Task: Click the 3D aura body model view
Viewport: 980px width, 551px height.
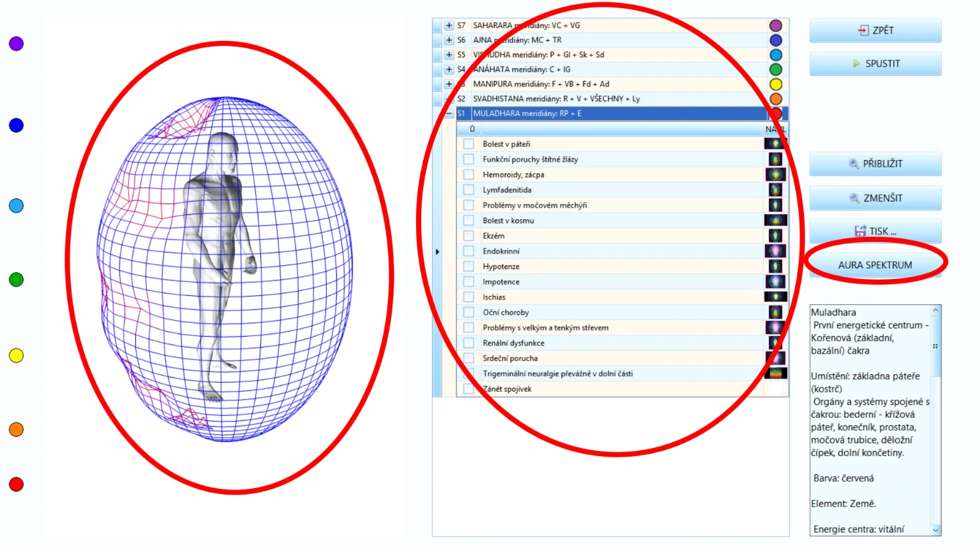Action: click(225, 269)
